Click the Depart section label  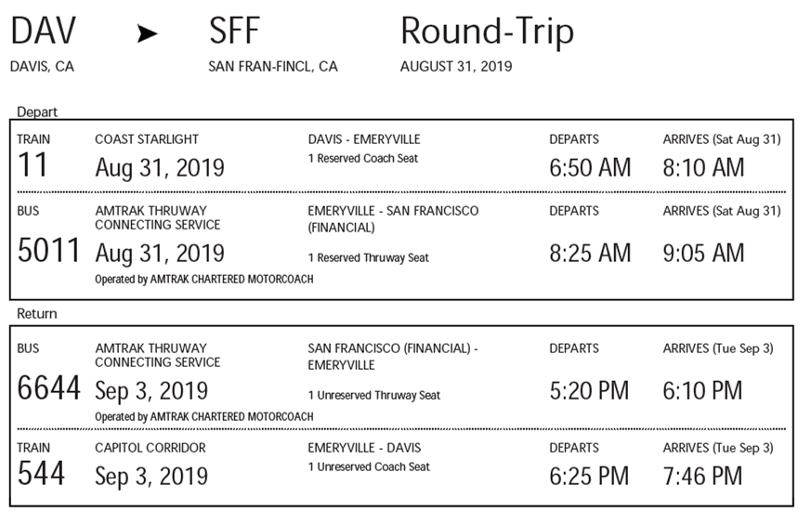click(37, 112)
